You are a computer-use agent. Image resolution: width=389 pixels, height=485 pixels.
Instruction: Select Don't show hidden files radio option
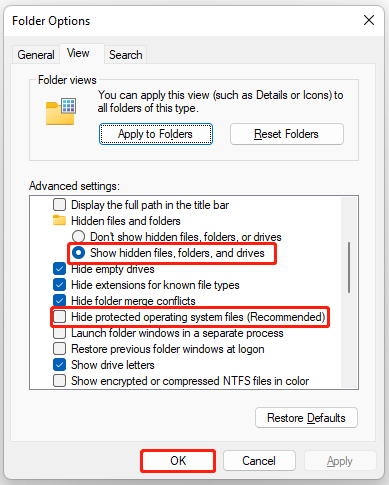pyautogui.click(x=78, y=237)
